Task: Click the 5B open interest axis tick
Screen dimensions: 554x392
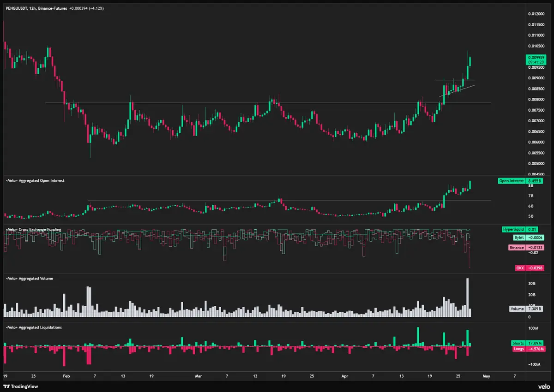Action: [531, 216]
